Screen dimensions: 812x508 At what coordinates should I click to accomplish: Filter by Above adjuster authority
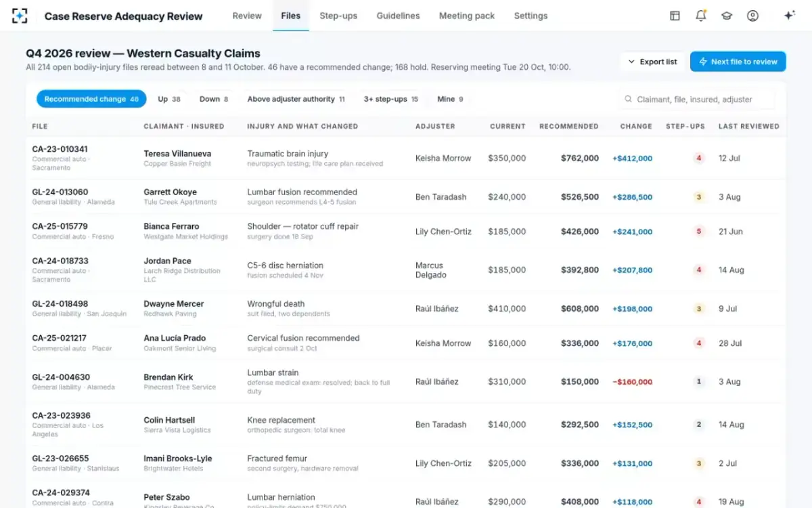point(296,99)
